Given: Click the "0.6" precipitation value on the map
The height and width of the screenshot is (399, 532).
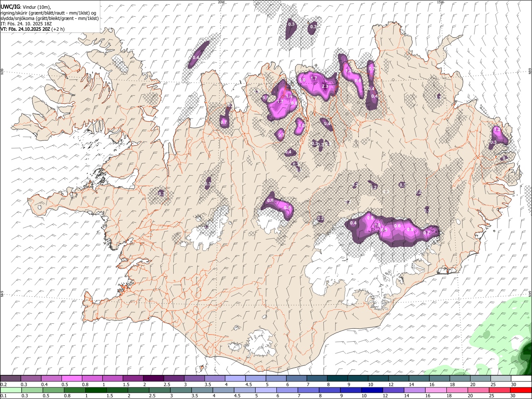Looking at the screenshot, I should pos(397,226).
